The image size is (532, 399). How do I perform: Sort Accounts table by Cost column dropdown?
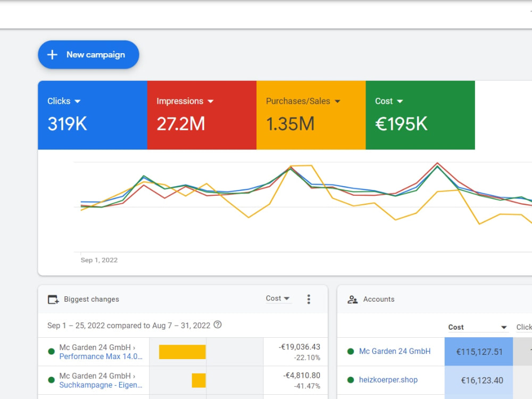[x=478, y=327]
